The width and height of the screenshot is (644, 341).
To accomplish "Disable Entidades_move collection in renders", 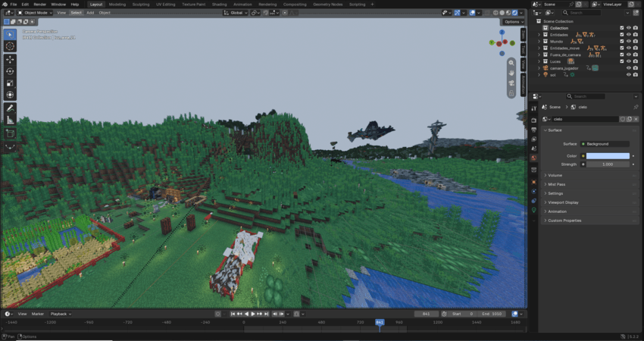I will [x=636, y=48].
